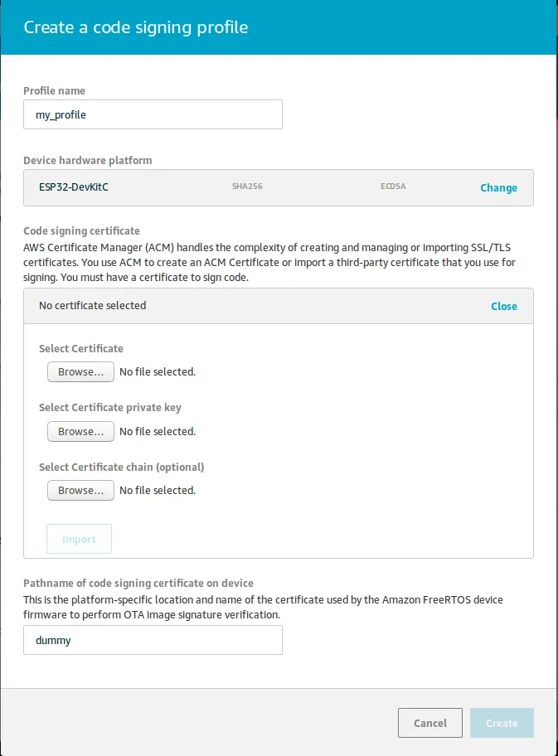The image size is (558, 756).
Task: Browse for the certificate private key file
Action: 80,432
